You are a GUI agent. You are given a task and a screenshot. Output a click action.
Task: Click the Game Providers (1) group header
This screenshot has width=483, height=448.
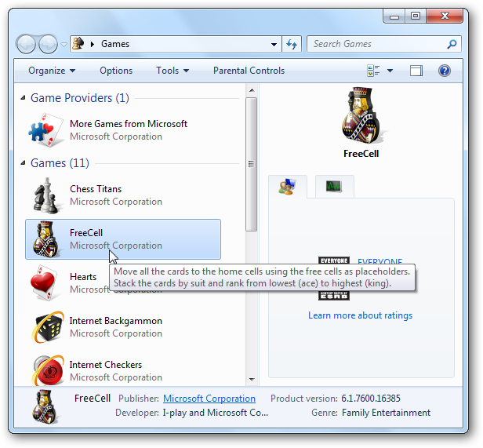80,98
